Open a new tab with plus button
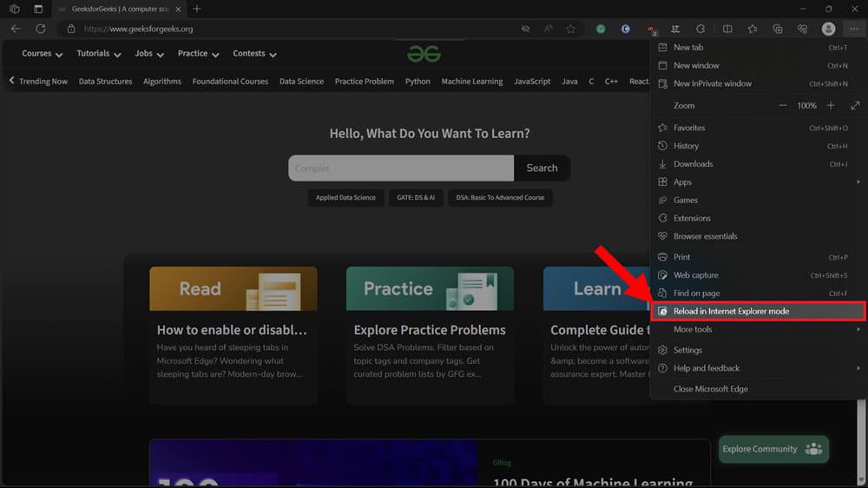The height and width of the screenshot is (488, 868). (196, 9)
